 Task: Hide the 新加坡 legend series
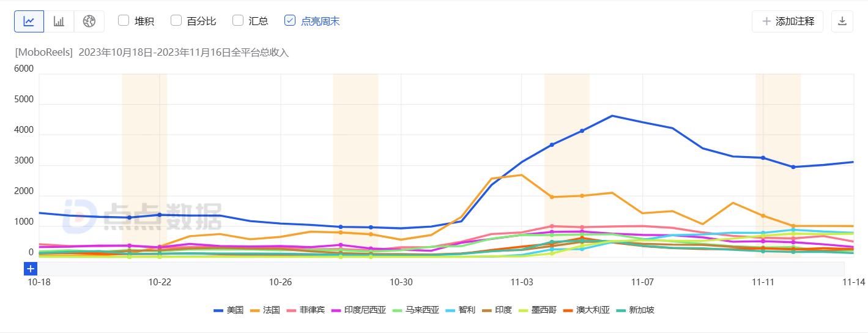click(635, 310)
